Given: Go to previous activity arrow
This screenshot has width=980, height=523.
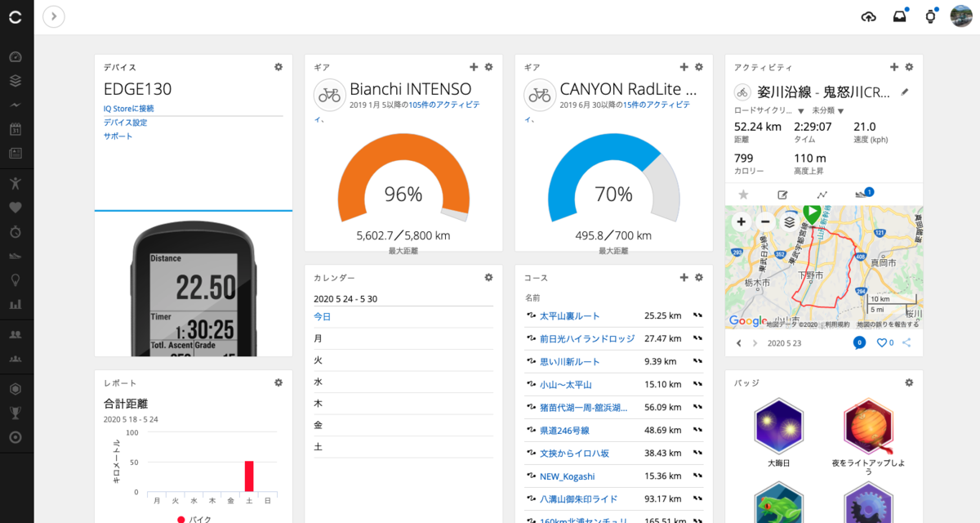Looking at the screenshot, I should point(739,343).
